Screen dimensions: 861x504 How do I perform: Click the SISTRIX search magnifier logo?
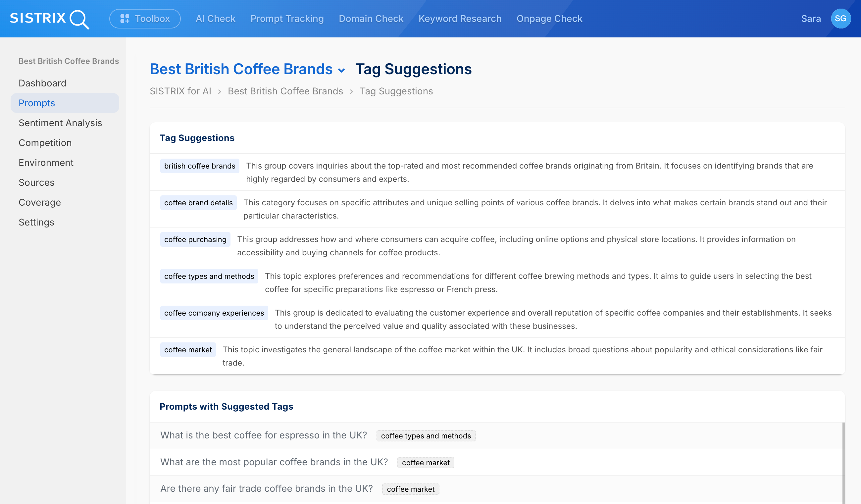79,20
